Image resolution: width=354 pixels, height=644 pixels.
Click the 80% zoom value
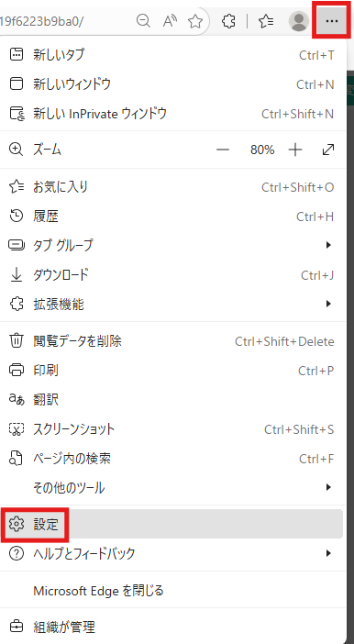(x=262, y=150)
